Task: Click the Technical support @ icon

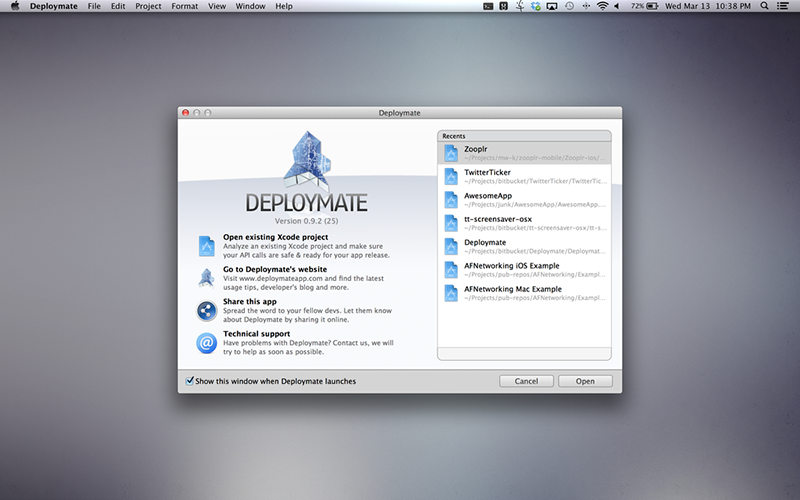Action: coord(207,343)
